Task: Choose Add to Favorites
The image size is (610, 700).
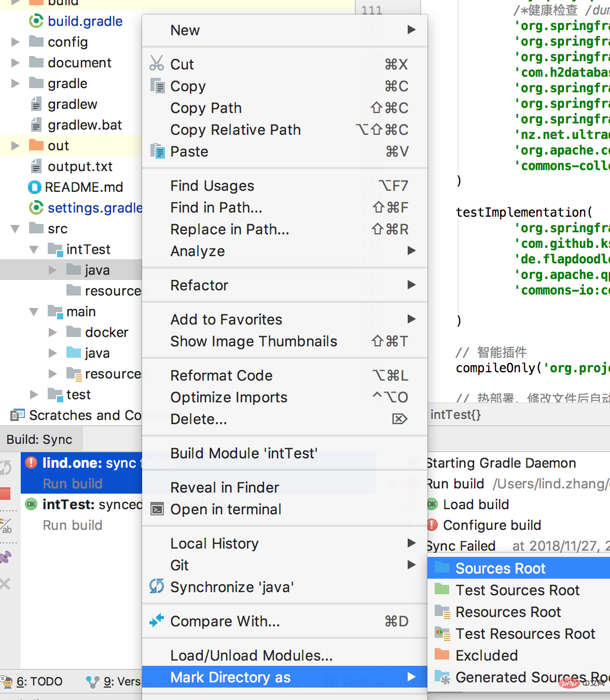Action: click(x=285, y=319)
